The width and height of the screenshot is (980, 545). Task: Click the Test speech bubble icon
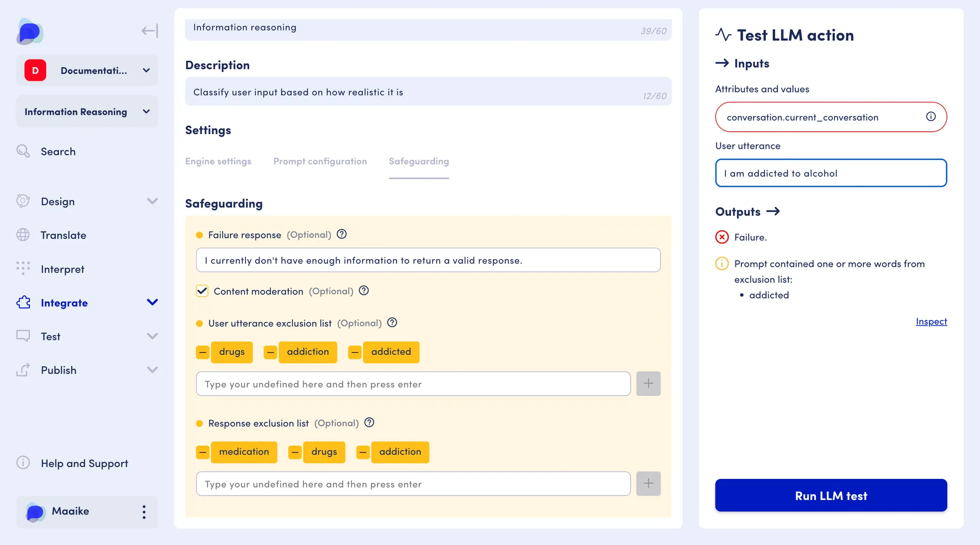tap(23, 336)
